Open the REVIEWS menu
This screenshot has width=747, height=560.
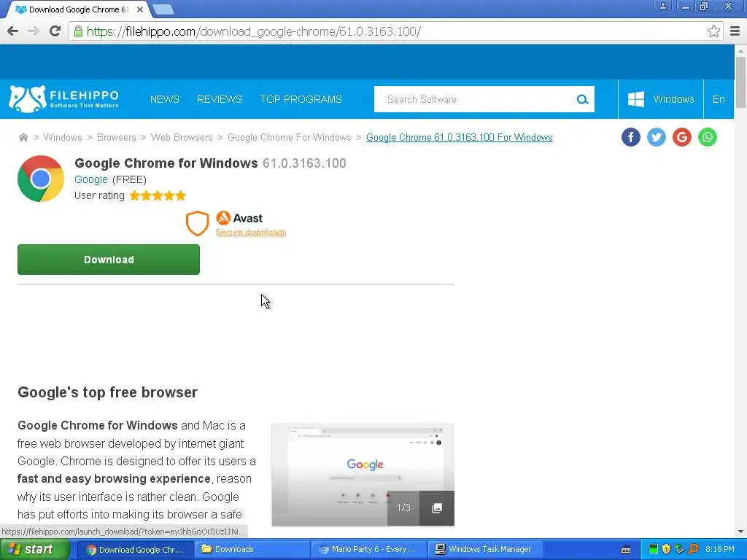click(220, 99)
